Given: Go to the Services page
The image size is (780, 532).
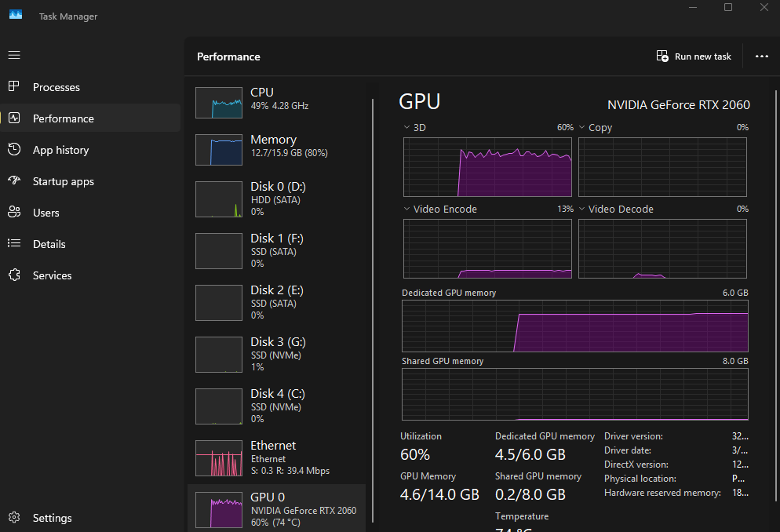Looking at the screenshot, I should click(x=90, y=275).
